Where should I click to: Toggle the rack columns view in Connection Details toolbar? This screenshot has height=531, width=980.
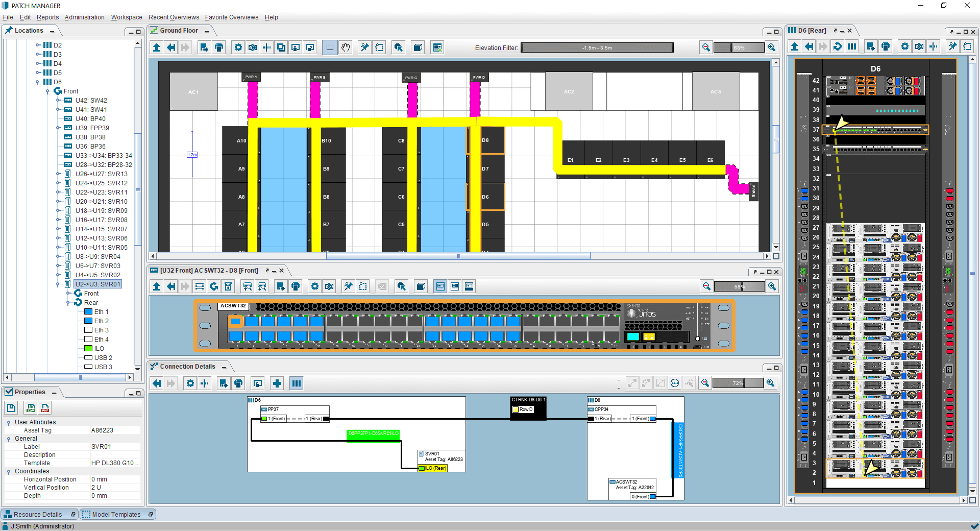tap(296, 383)
